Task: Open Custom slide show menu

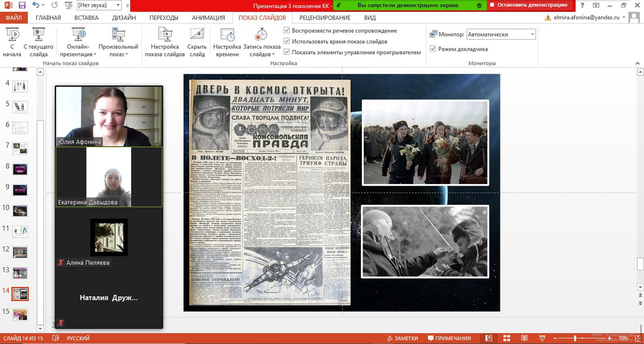Action: pos(118,42)
